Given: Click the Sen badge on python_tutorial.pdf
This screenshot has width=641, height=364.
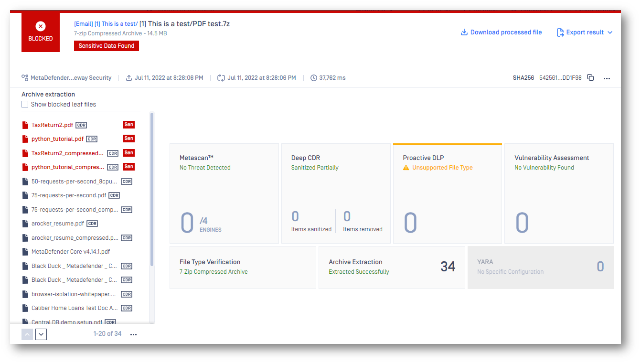Looking at the screenshot, I should pos(129,139).
